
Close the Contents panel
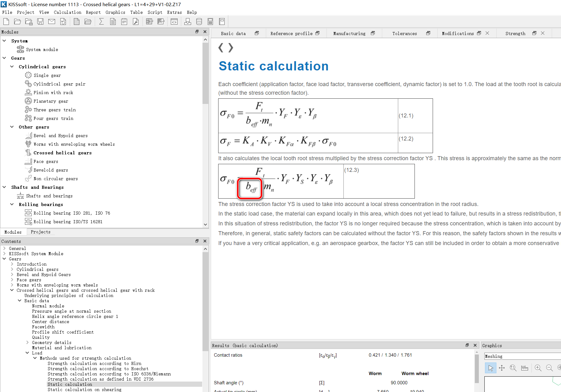(205, 241)
